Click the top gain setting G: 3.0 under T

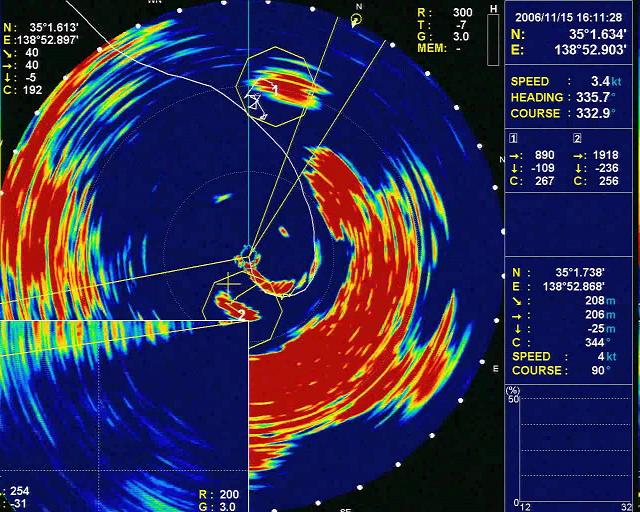(x=443, y=36)
